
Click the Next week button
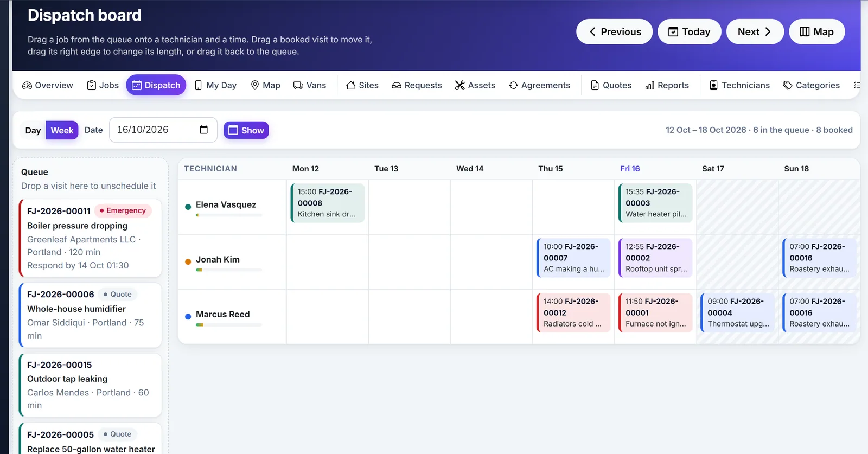(755, 31)
